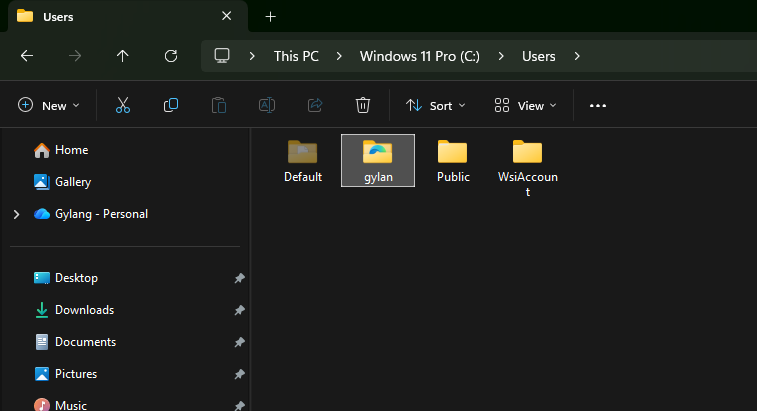Go back using the Back arrow
This screenshot has height=411, width=757.
pyautogui.click(x=27, y=56)
